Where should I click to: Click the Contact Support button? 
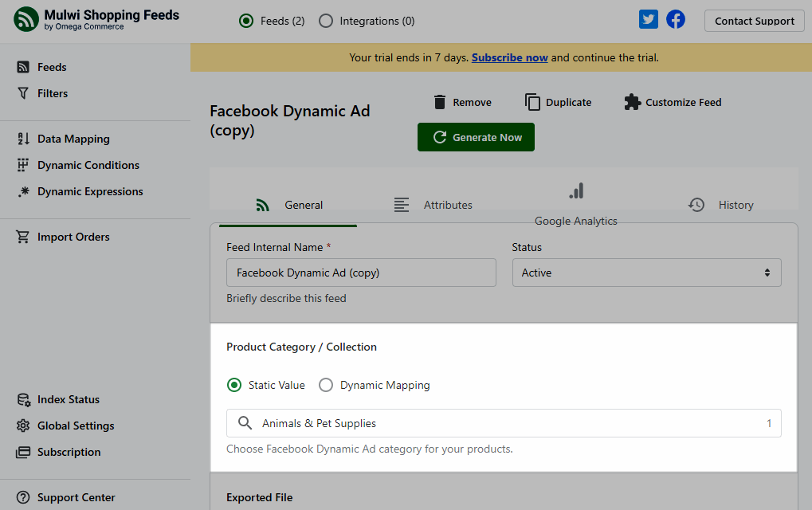(x=754, y=21)
